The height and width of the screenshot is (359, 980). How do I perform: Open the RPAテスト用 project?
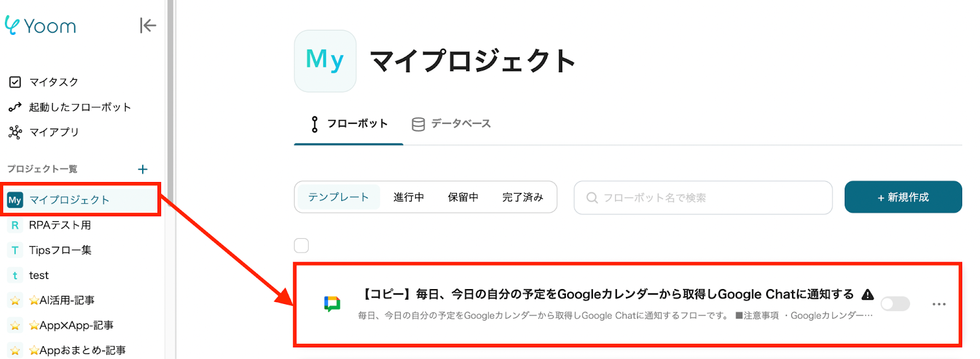[x=60, y=225]
